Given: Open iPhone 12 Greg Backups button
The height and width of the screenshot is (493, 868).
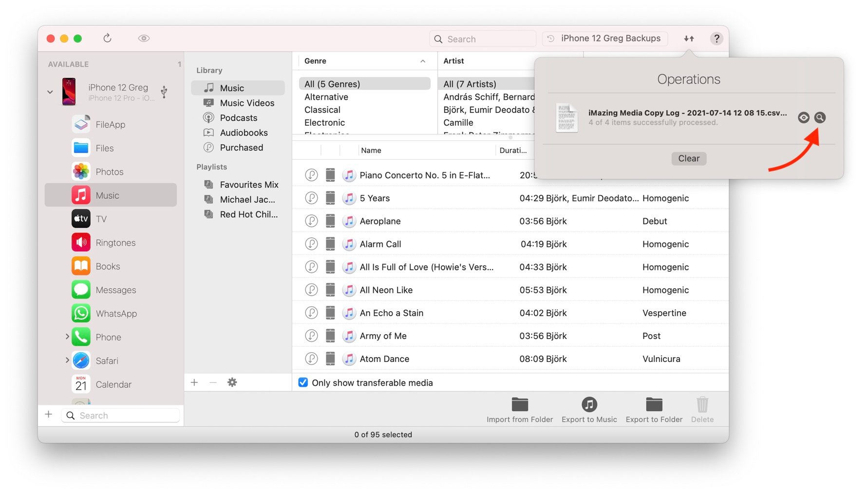Looking at the screenshot, I should pos(604,38).
